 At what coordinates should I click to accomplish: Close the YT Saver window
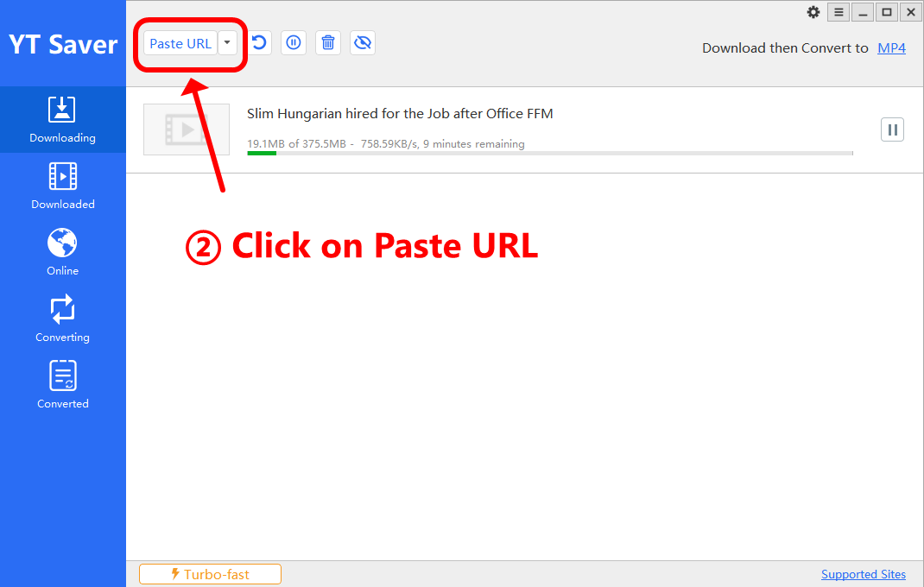pyautogui.click(x=910, y=12)
